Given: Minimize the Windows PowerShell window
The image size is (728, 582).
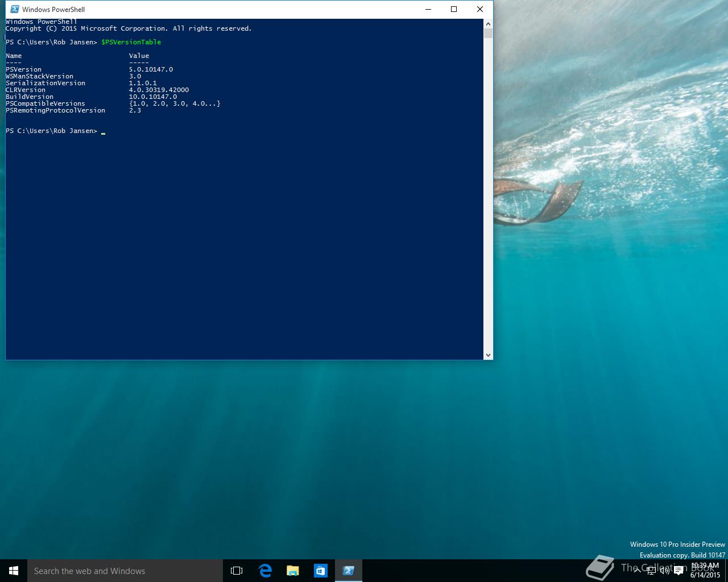Looking at the screenshot, I should [428, 9].
